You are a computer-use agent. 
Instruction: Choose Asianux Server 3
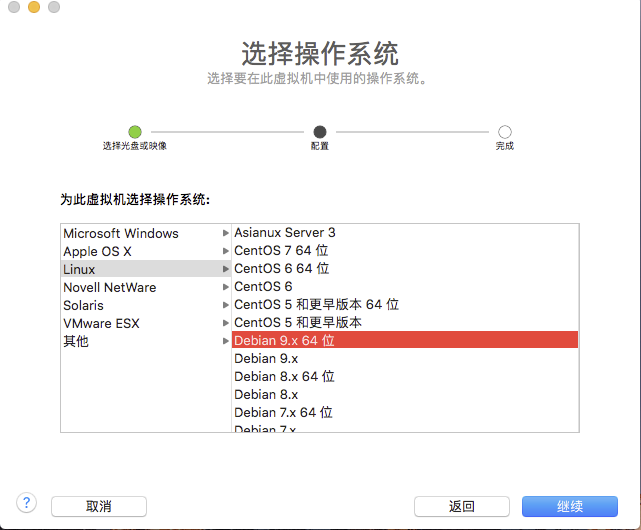coord(405,233)
